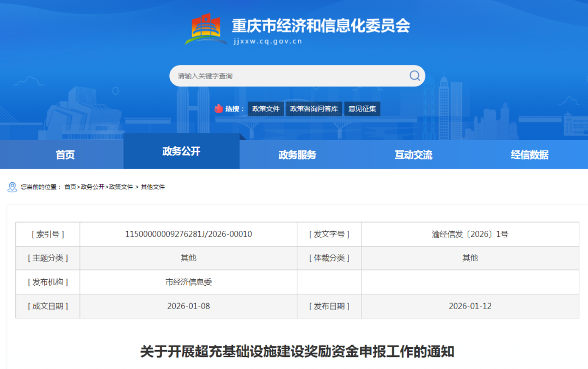Open the 政策咨询问答库 hot search tag
This screenshot has height=369, width=588.
pyautogui.click(x=314, y=109)
